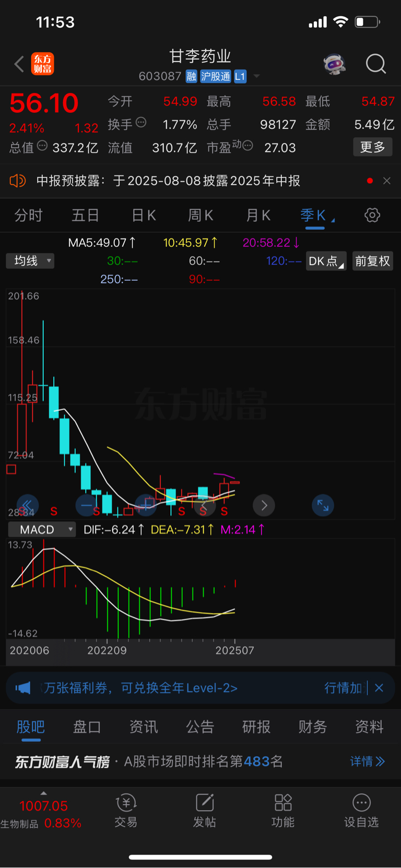Open the 盘口 tab
This screenshot has width=401, height=868.
pyautogui.click(x=87, y=727)
